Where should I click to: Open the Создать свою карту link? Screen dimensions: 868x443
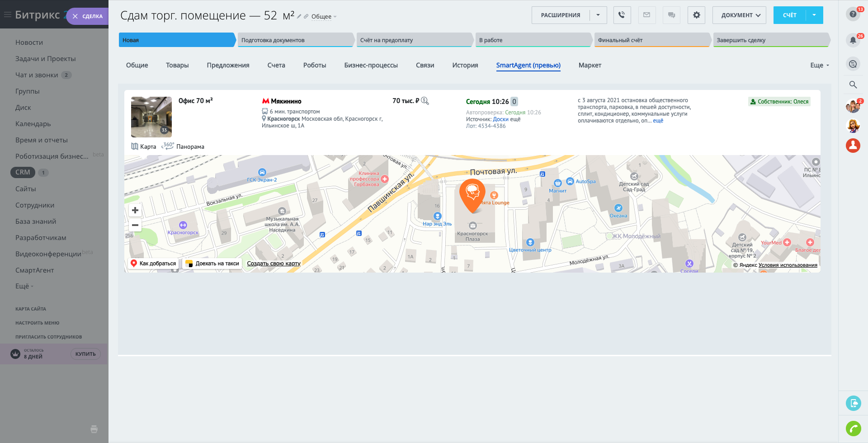point(274,264)
